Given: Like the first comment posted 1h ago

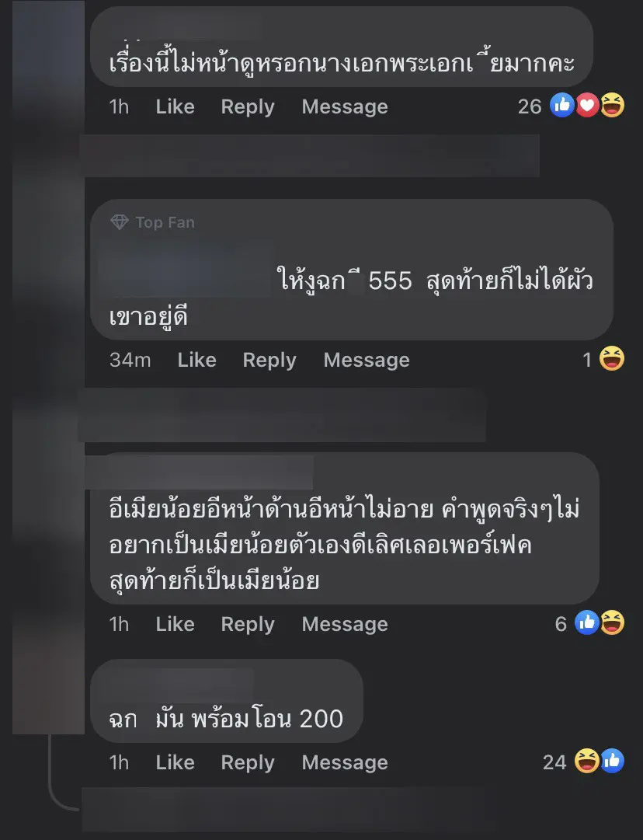Looking at the screenshot, I should tap(175, 106).
